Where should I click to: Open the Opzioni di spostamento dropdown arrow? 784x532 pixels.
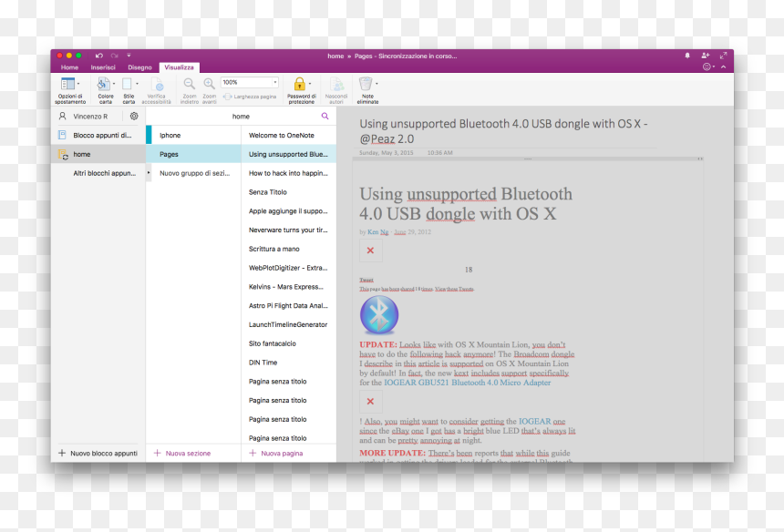[x=78, y=84]
